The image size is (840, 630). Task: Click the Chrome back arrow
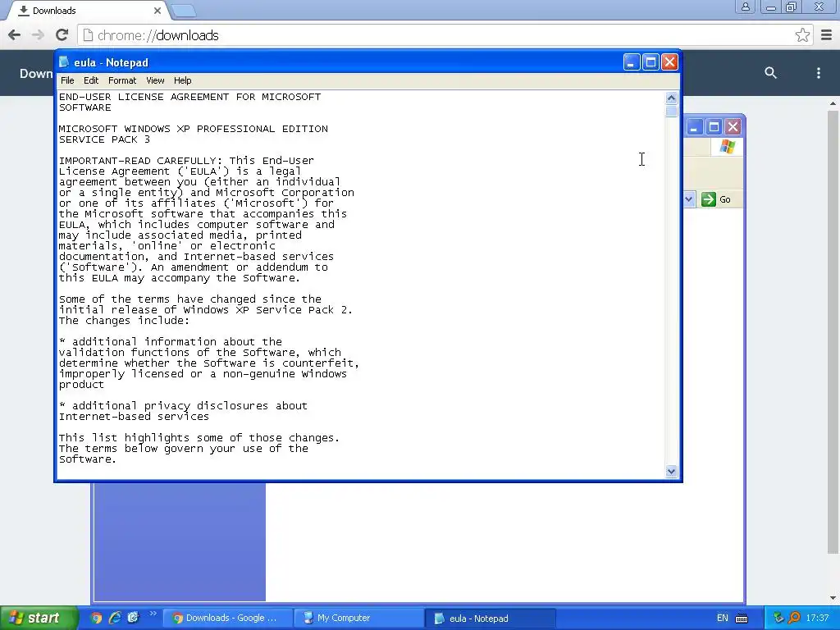tap(15, 35)
